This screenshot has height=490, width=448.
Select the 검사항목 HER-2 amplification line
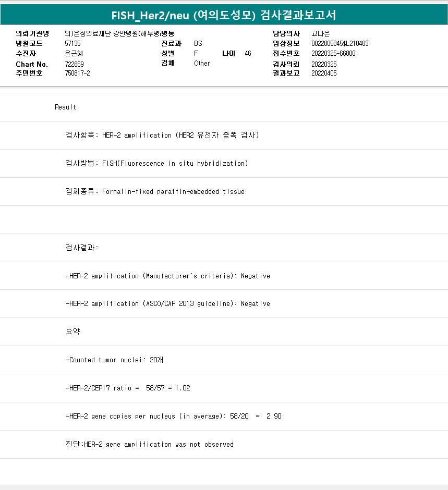162,136
